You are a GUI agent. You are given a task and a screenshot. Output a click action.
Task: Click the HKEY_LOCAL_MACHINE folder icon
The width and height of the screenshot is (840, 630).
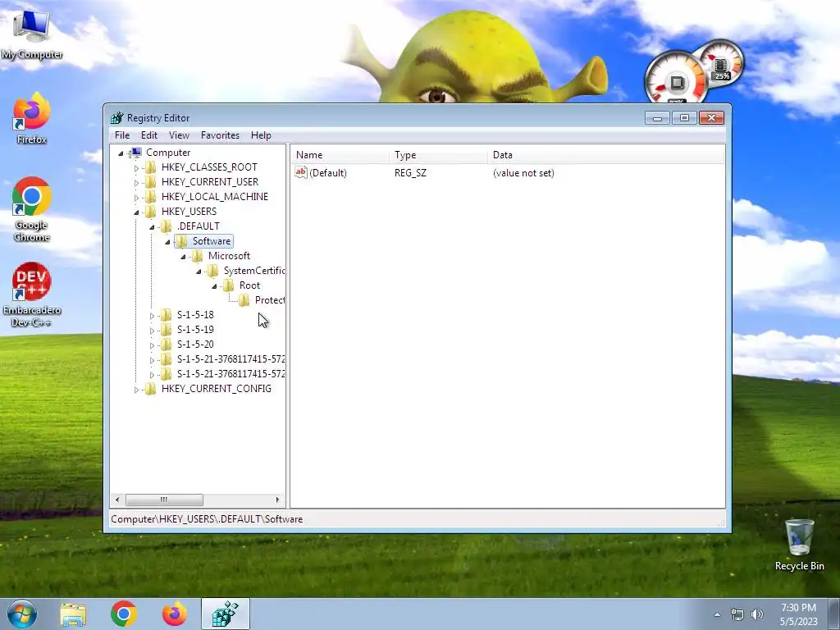click(151, 197)
